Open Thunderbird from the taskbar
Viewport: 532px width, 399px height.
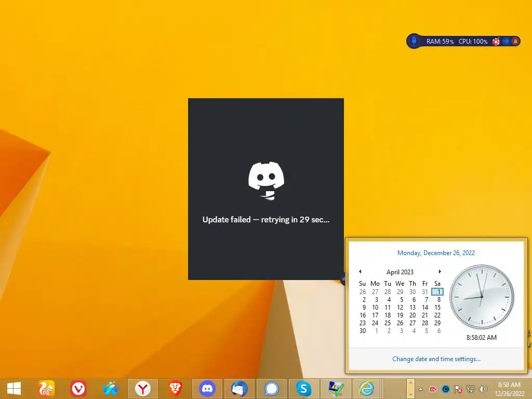(240, 389)
